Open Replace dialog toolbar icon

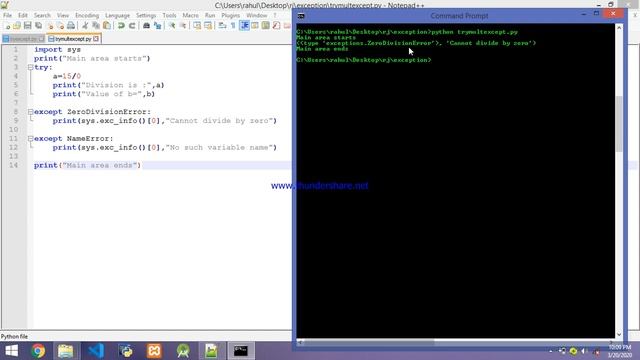pos(157,26)
